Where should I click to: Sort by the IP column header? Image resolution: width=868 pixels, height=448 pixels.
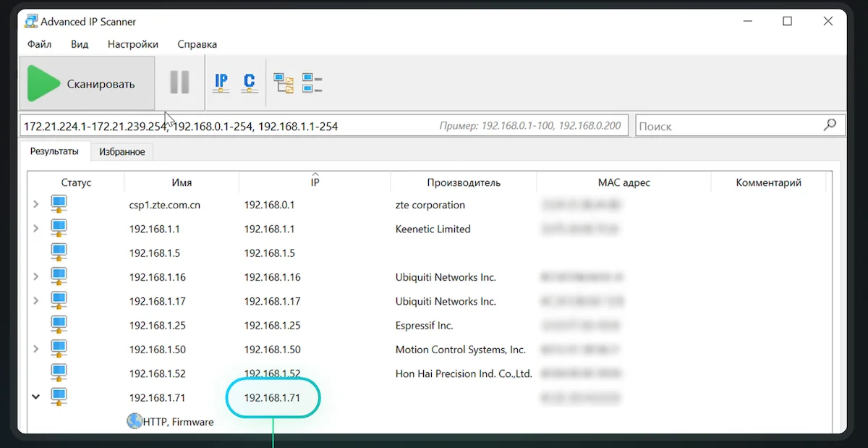pos(315,182)
